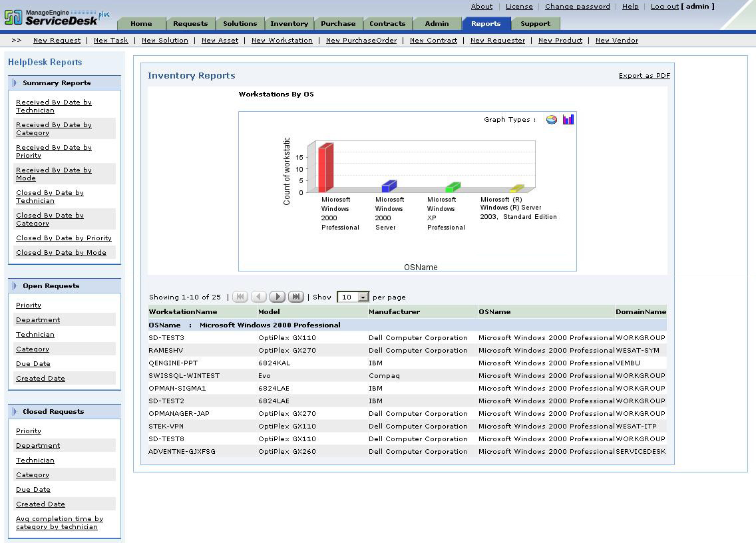
Task: Click the Open Requests section icon
Action: tap(15, 285)
